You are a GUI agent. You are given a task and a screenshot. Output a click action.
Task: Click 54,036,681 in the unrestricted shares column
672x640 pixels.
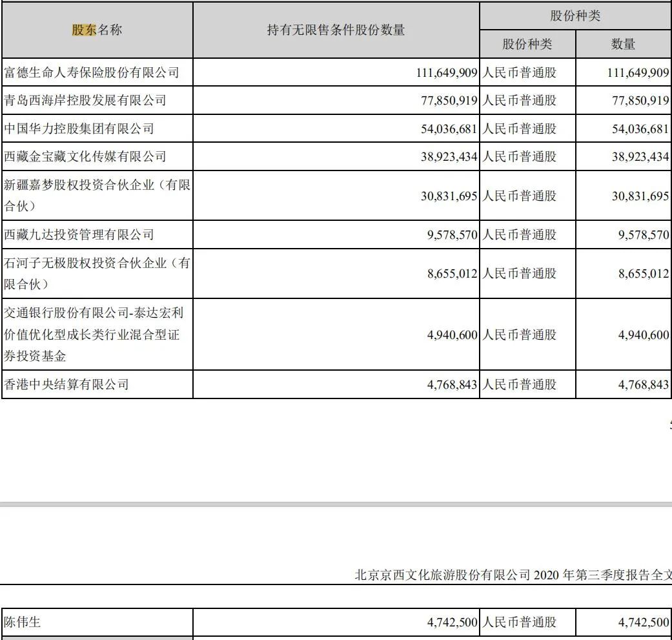[x=449, y=129]
